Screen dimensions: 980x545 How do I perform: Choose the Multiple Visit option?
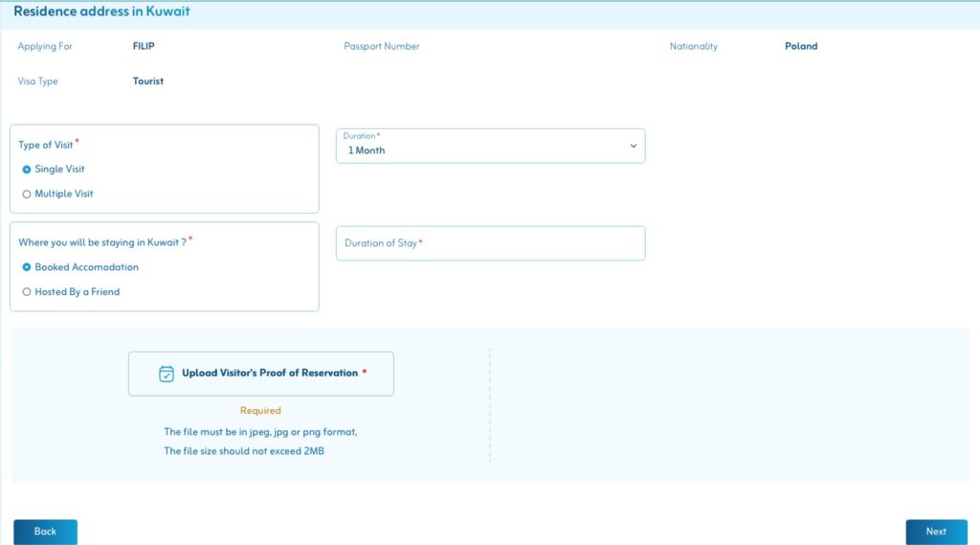[x=27, y=194]
